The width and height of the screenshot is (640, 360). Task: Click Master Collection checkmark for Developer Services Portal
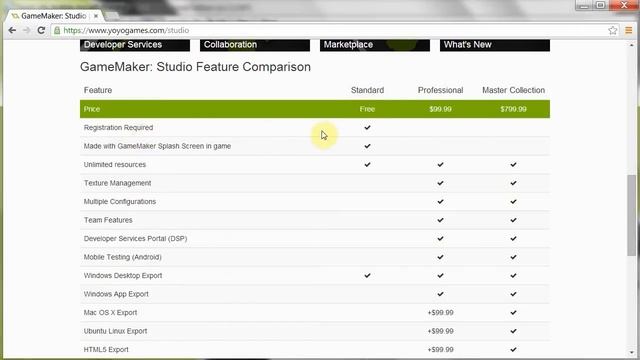pos(513,238)
